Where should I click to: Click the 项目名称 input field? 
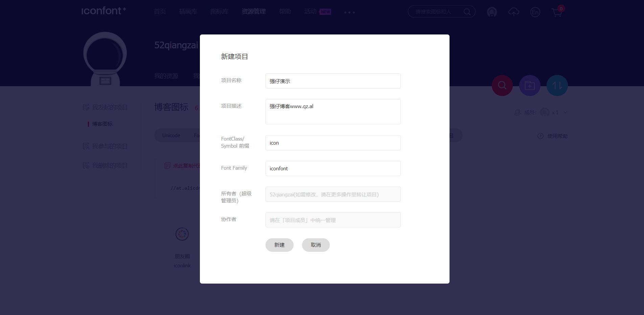pyautogui.click(x=333, y=81)
